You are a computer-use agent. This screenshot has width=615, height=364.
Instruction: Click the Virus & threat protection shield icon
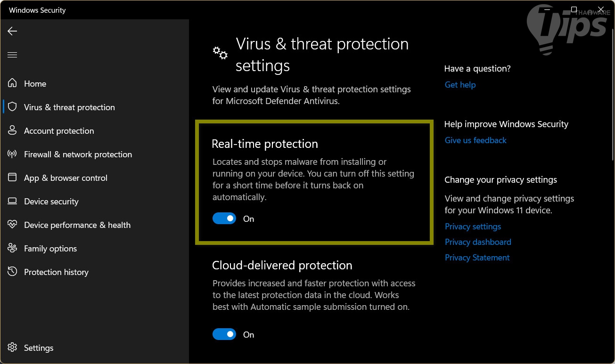click(12, 107)
